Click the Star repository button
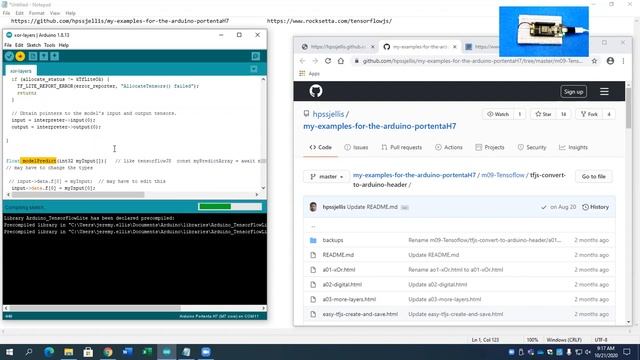The width and height of the screenshot is (640, 360). (x=543, y=114)
